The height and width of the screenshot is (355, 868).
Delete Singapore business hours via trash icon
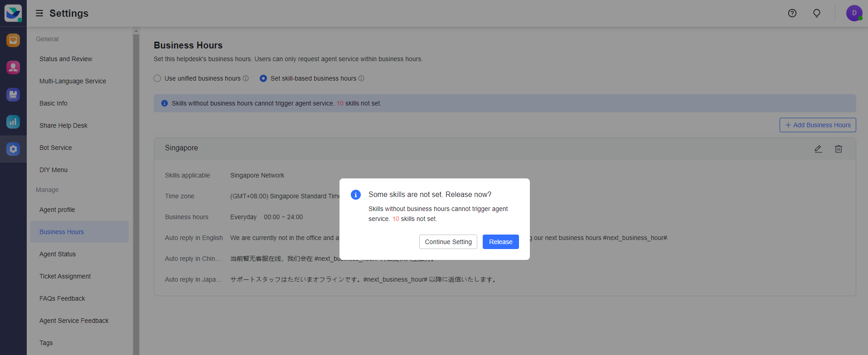click(x=838, y=149)
